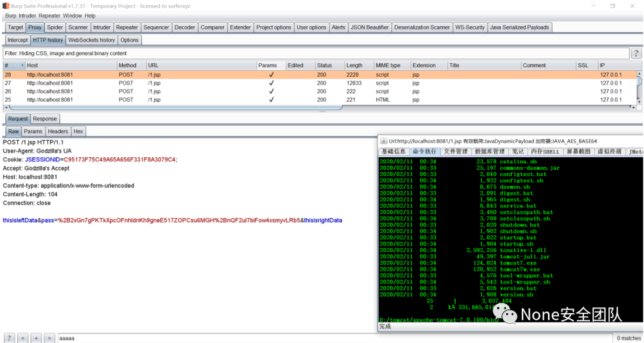Sort history by the Status column
The height and width of the screenshot is (343, 644).
coord(330,66)
